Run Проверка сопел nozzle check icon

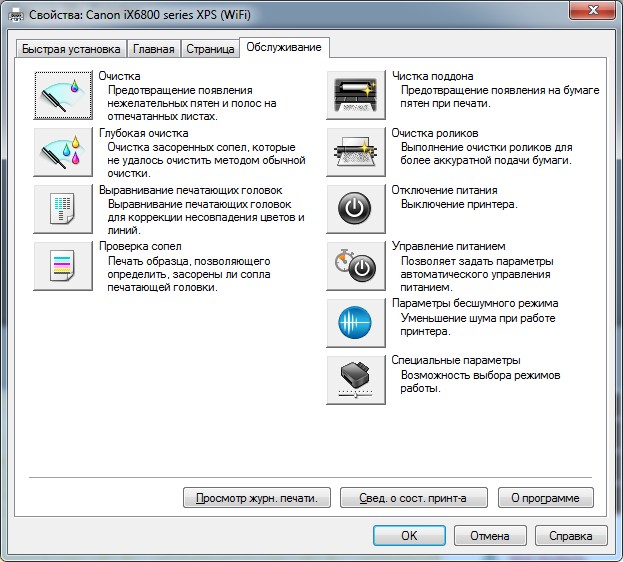click(x=63, y=265)
